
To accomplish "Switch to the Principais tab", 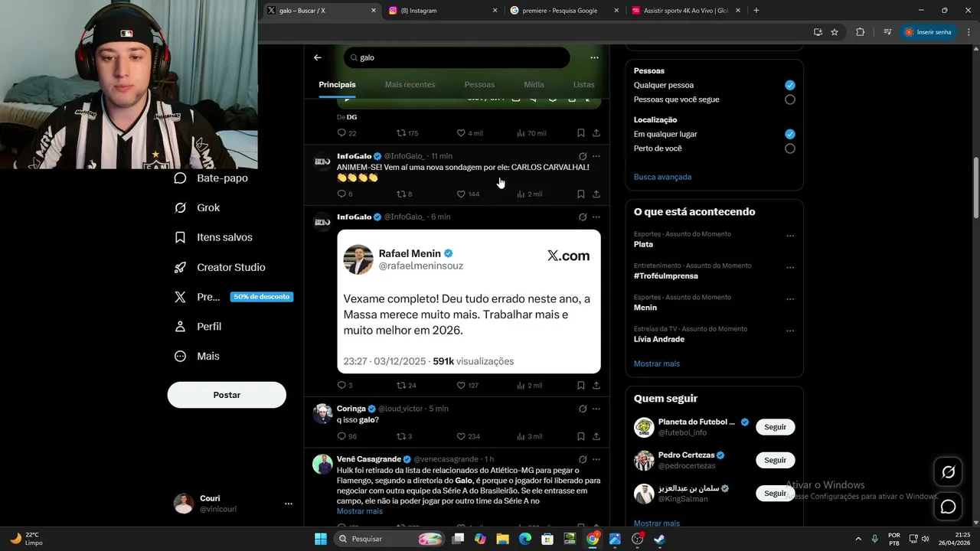I will click(x=337, y=85).
